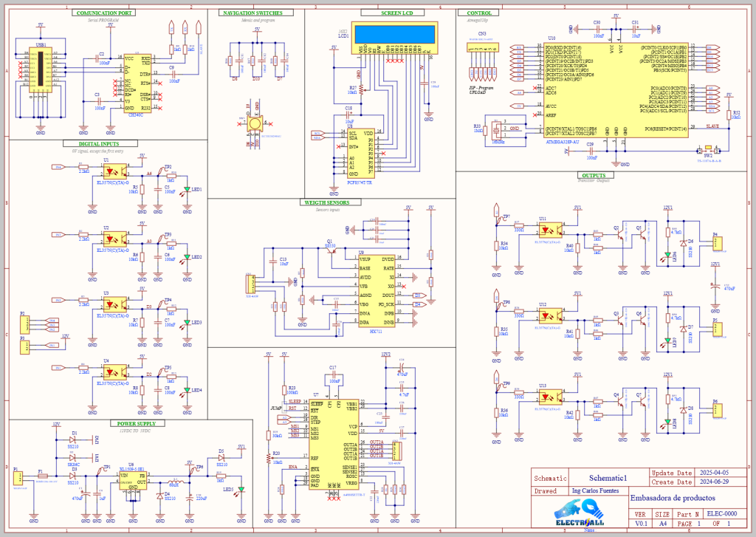This screenshot has width=756, height=537.
Task: Select the "NAVIGATION SWITCHES" section title
Action: tap(252, 13)
